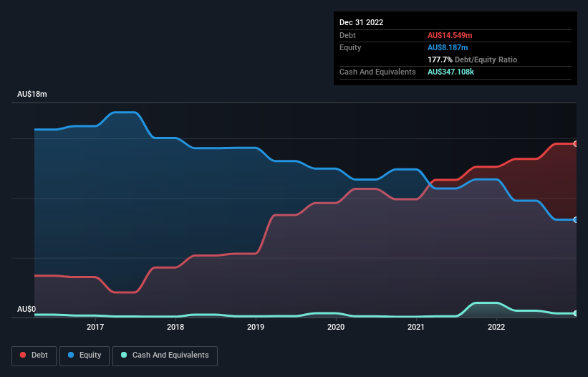This screenshot has width=588, height=377.
Task: Click the 2017 axis label
Action: (95, 327)
